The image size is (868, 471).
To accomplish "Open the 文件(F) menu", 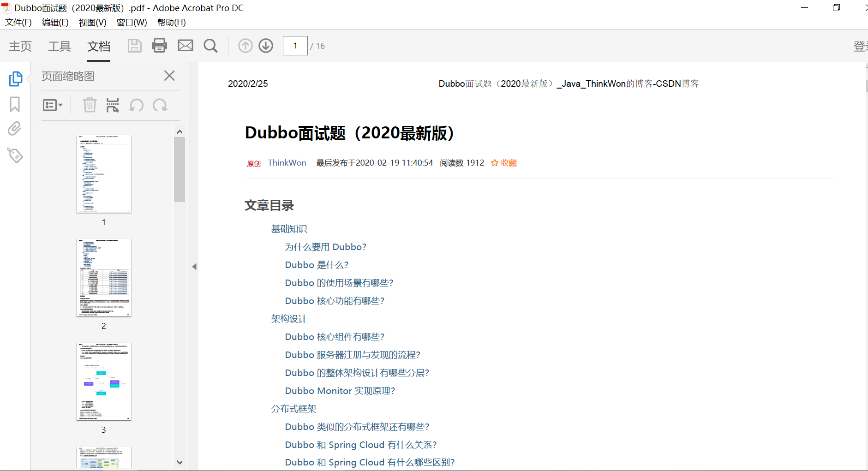I will tap(18, 22).
